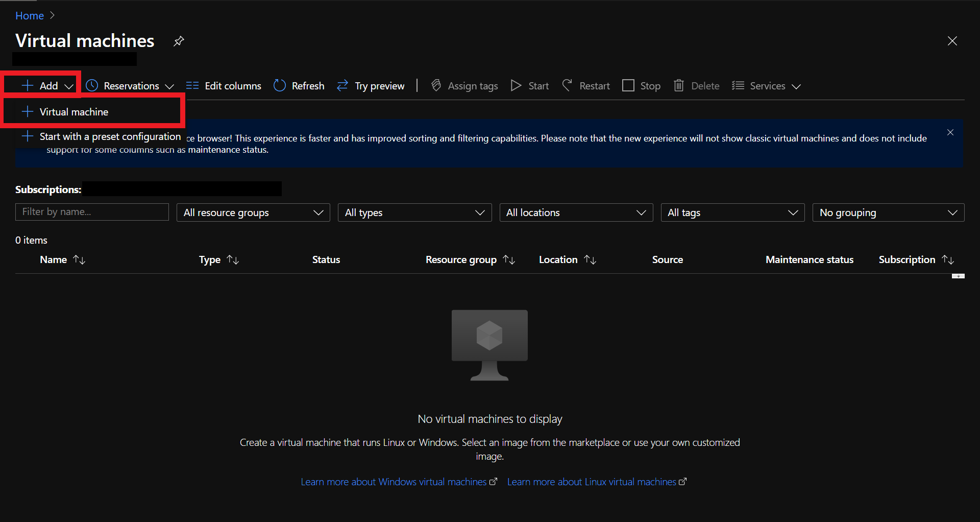The width and height of the screenshot is (980, 522).
Task: Close the Virtual machines blade
Action: coord(952,41)
